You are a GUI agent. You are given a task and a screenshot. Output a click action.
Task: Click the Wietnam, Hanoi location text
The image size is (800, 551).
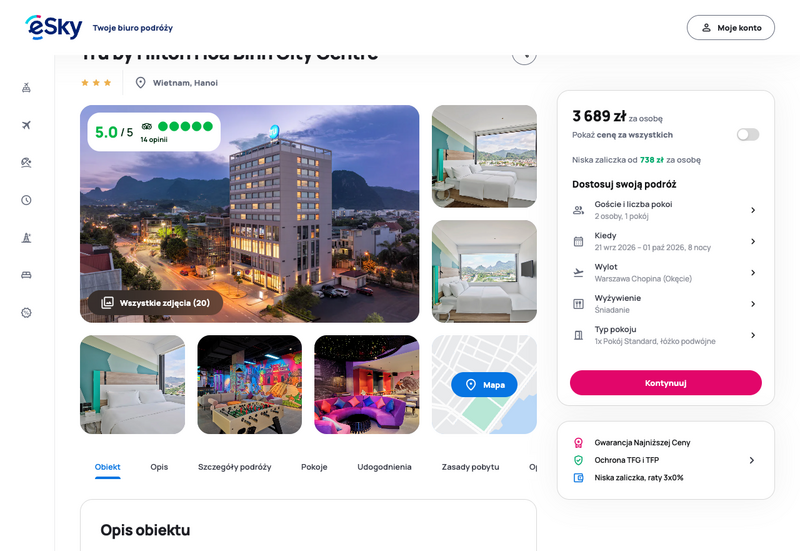tap(185, 83)
